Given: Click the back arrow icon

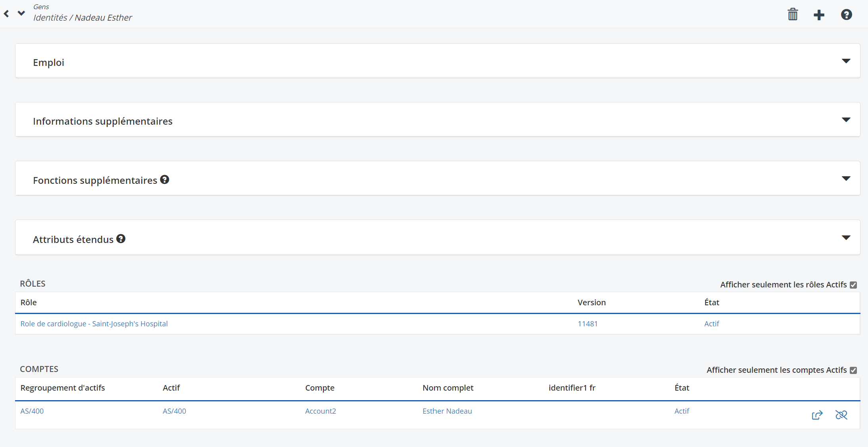Looking at the screenshot, I should (x=6, y=14).
